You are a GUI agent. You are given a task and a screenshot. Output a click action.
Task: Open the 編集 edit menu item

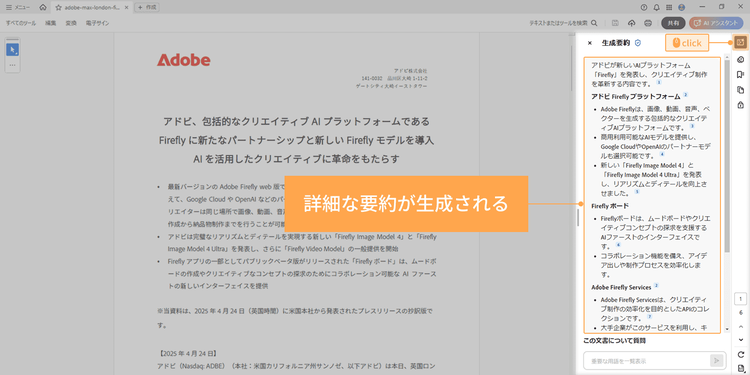click(51, 23)
